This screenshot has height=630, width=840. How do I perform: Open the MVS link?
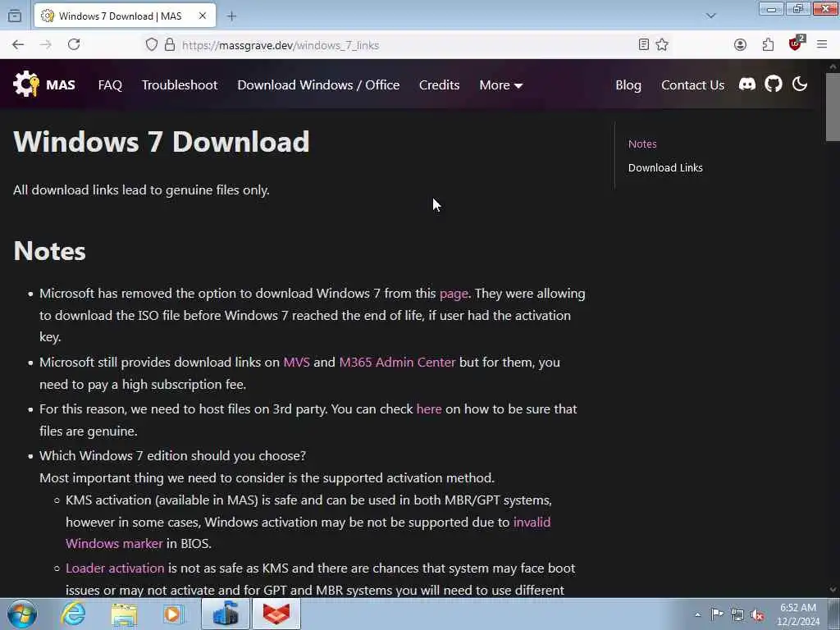tap(296, 362)
